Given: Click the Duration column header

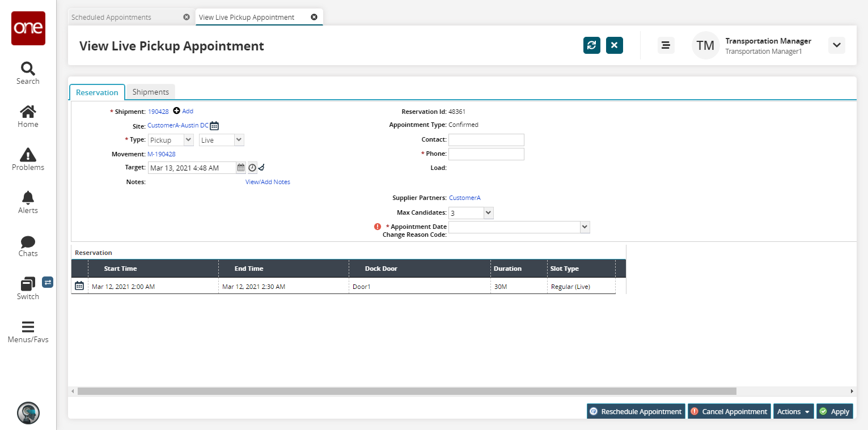Looking at the screenshot, I should (519, 269).
